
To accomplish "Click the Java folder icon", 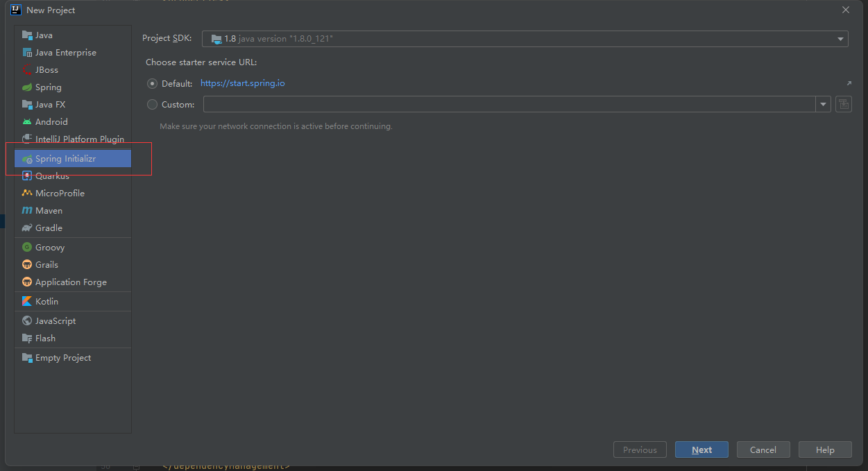I will tap(27, 35).
